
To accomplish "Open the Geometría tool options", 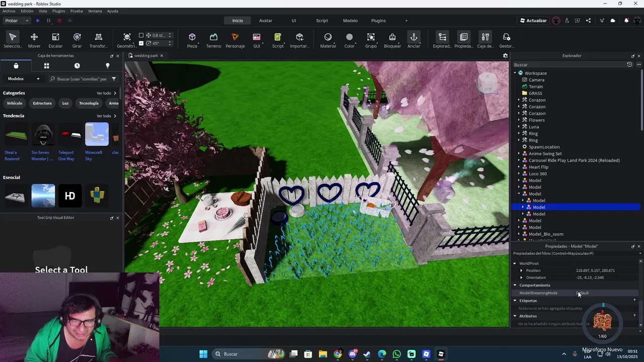I will click(127, 40).
